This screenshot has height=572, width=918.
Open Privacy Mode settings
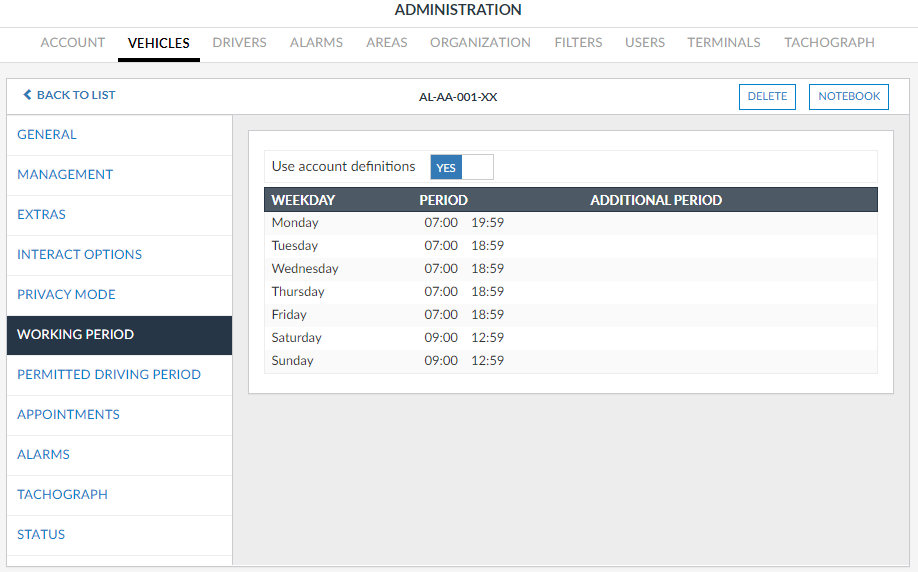pos(66,295)
